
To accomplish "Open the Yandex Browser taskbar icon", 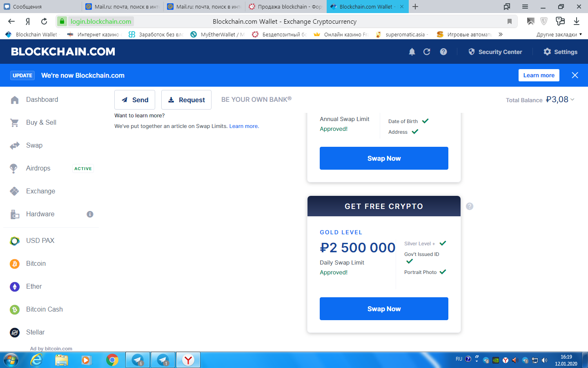I will point(188,360).
